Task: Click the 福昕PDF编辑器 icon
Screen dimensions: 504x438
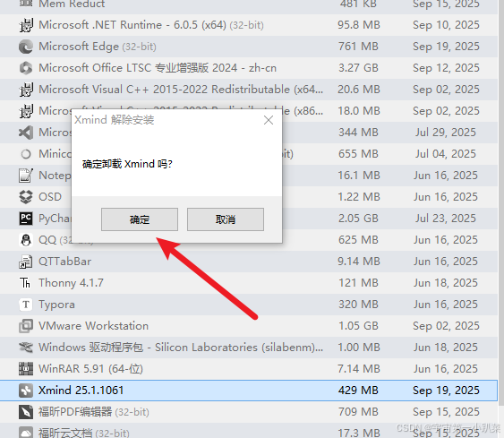Action: [26, 412]
